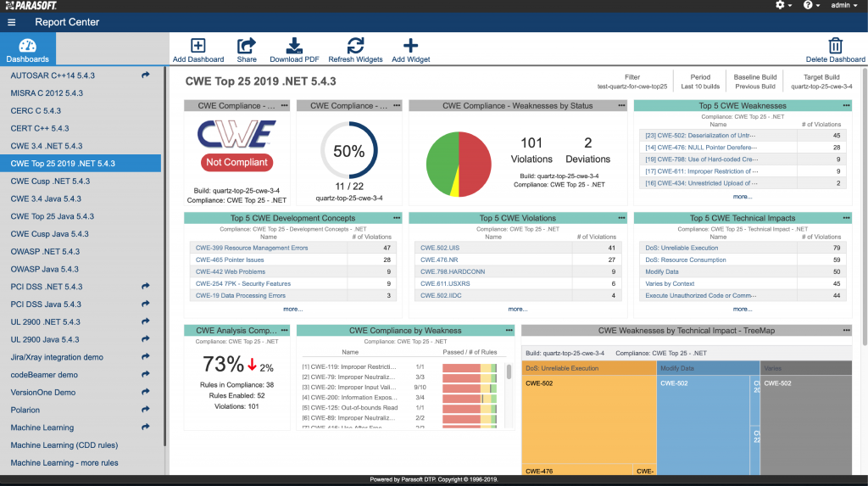Click the orange CWE-502 treemap tile
The width and height of the screenshot is (868, 486).
tap(589, 420)
